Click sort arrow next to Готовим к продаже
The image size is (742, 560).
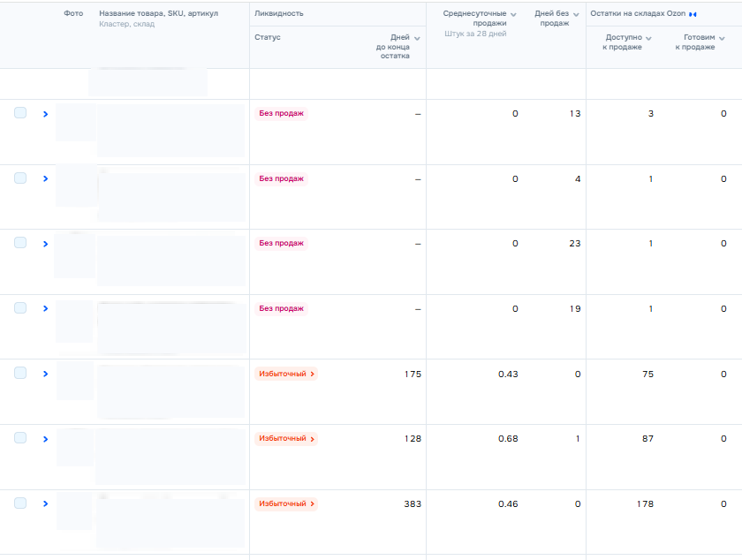point(722,38)
